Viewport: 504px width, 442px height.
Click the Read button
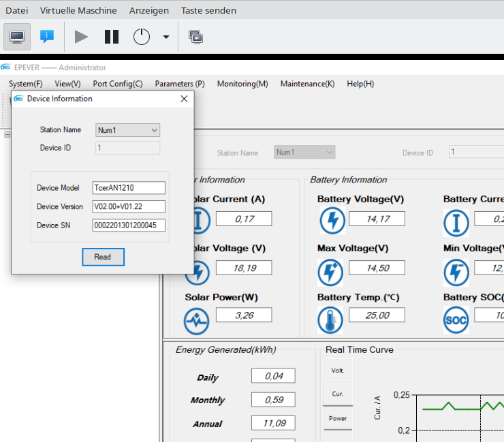(103, 257)
